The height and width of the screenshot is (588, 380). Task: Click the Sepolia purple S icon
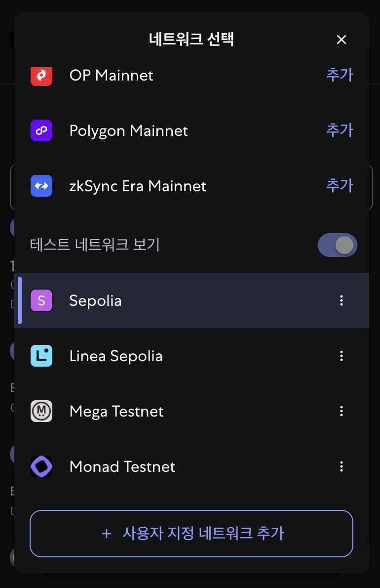pyautogui.click(x=41, y=300)
